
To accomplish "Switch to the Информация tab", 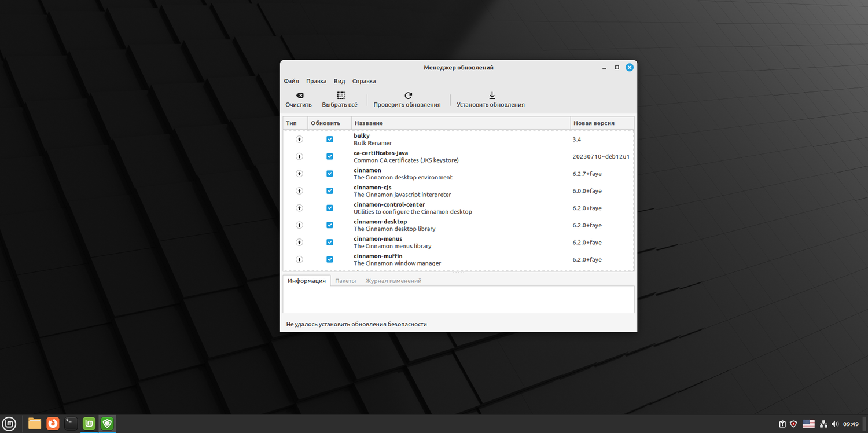I will coord(307,281).
